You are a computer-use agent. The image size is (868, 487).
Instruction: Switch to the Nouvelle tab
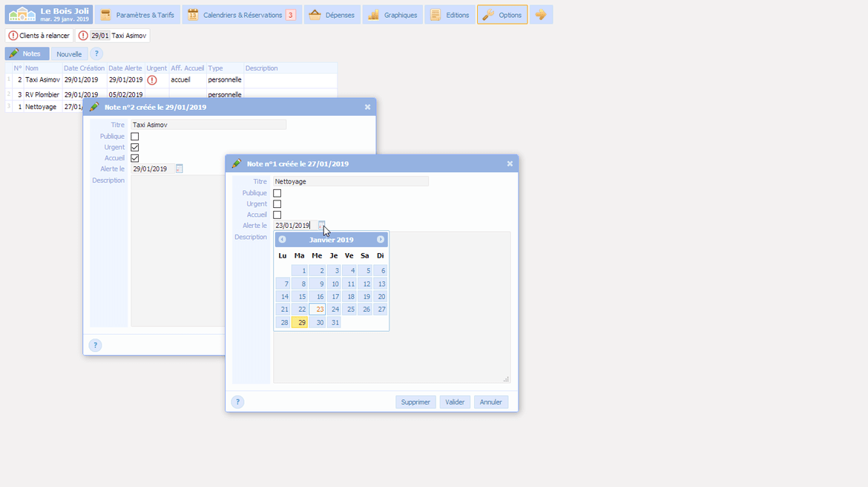click(69, 54)
